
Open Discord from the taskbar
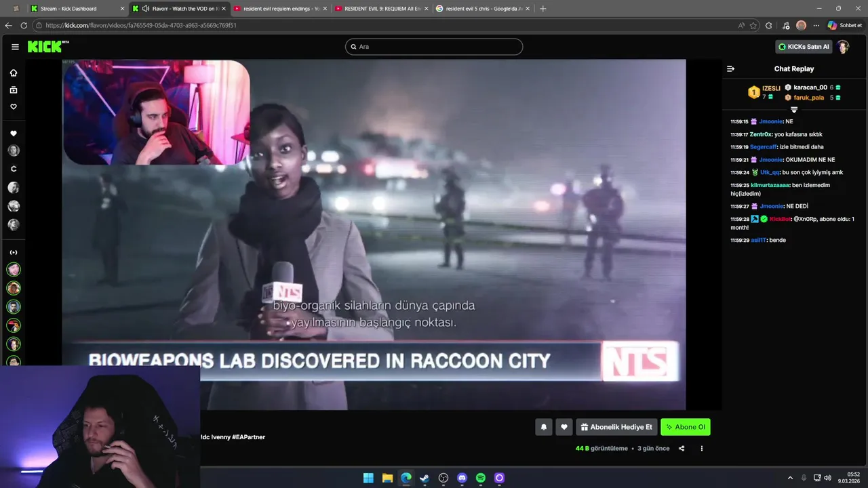462,478
